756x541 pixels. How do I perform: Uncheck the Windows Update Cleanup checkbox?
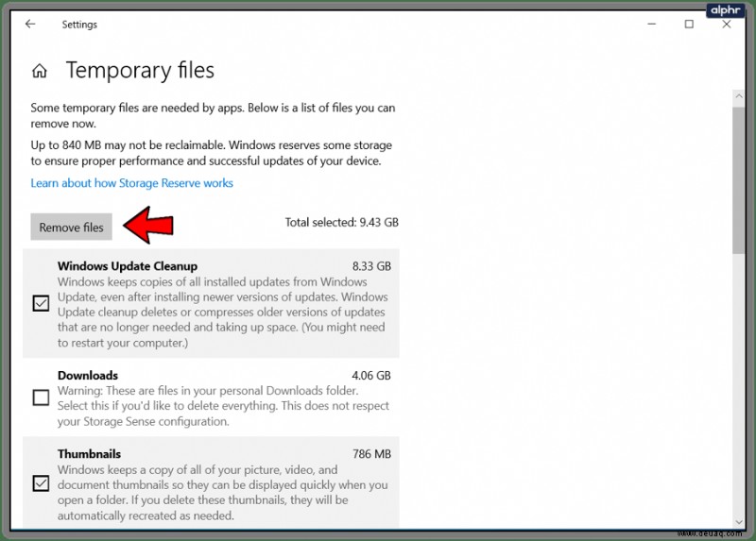tap(41, 303)
